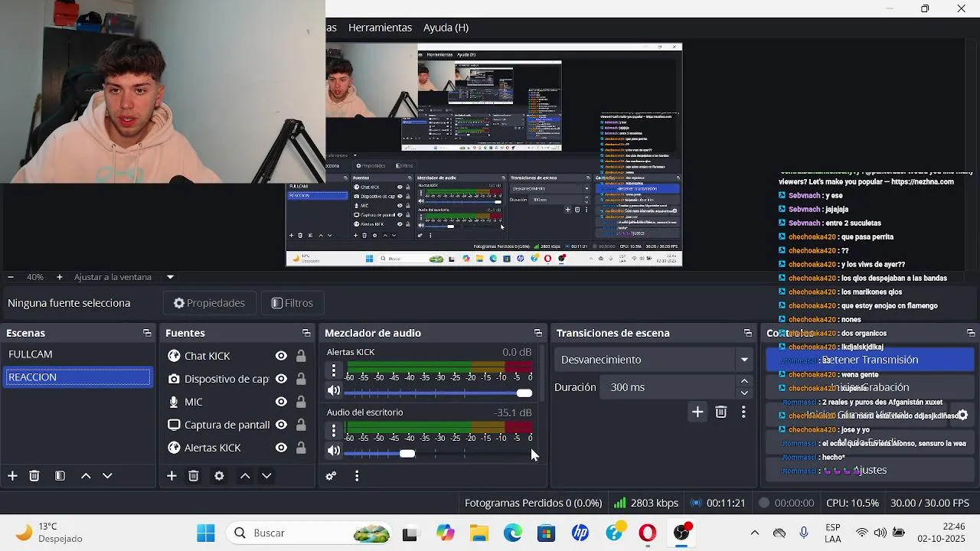
Task: Open Alertas KICK audio options menu
Action: (334, 370)
